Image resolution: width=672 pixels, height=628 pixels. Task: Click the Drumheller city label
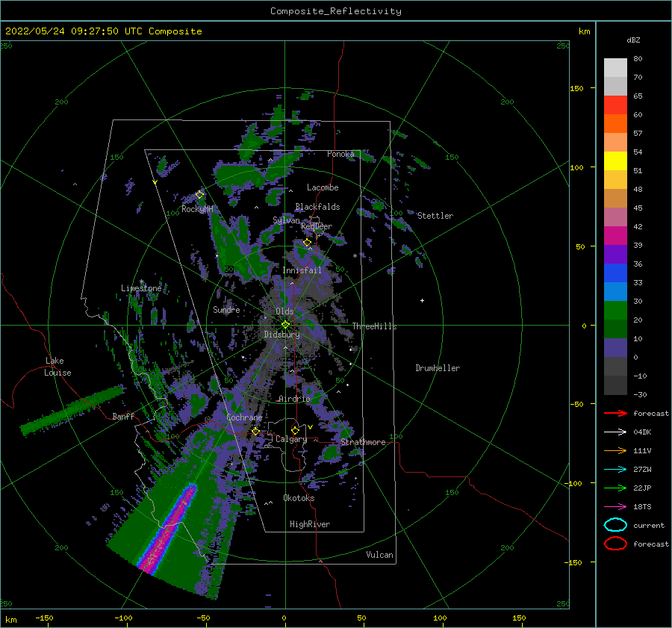[x=438, y=368]
